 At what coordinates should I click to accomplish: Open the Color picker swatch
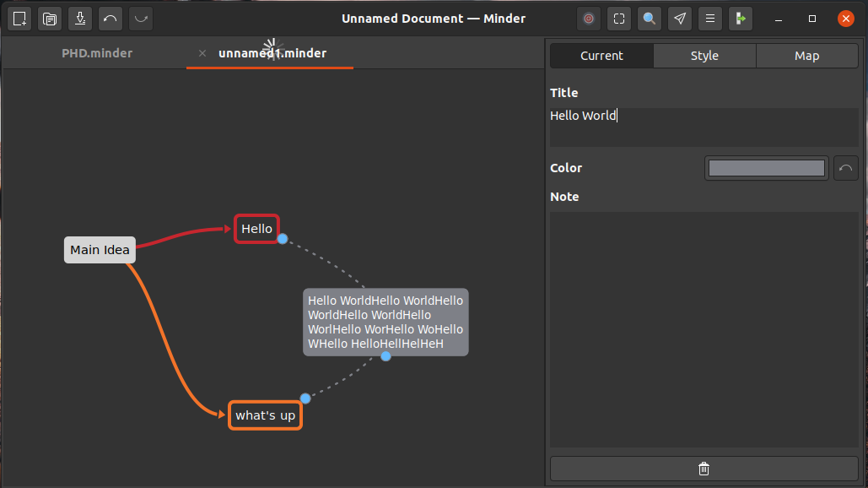(767, 168)
